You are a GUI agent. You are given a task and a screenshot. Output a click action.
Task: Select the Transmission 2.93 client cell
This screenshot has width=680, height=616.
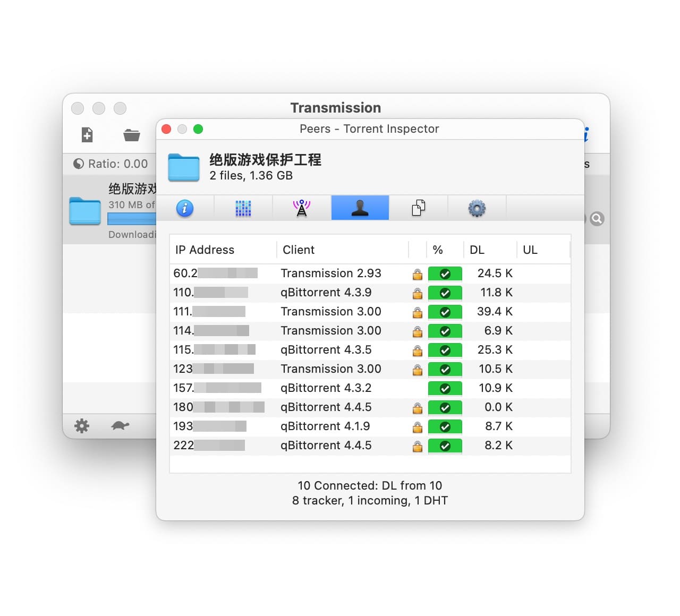(331, 273)
